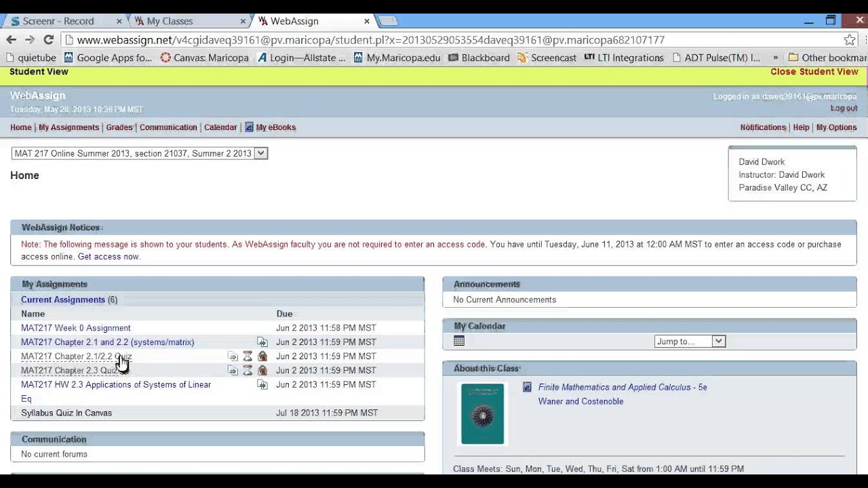Click the Get access now link
Screen dimensions: 868x488
pyautogui.click(x=108, y=257)
